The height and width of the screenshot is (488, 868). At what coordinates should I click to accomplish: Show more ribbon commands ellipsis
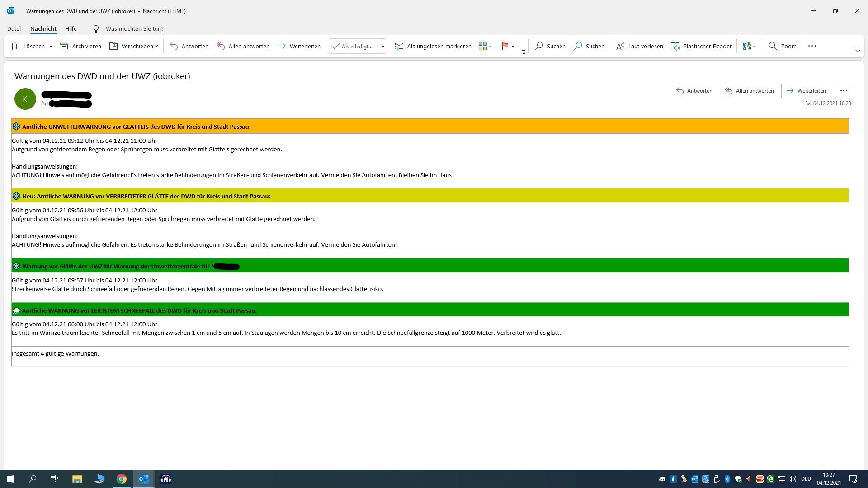812,46
